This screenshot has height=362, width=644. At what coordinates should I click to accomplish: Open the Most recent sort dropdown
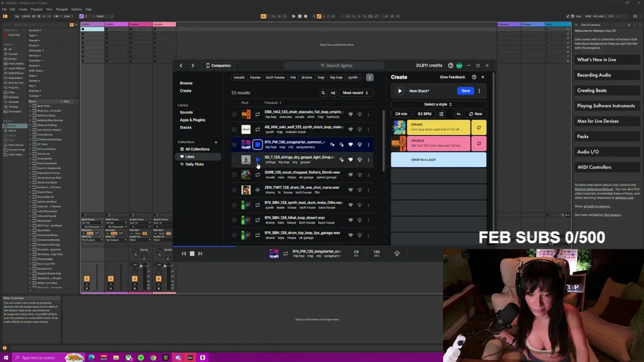[x=355, y=93]
